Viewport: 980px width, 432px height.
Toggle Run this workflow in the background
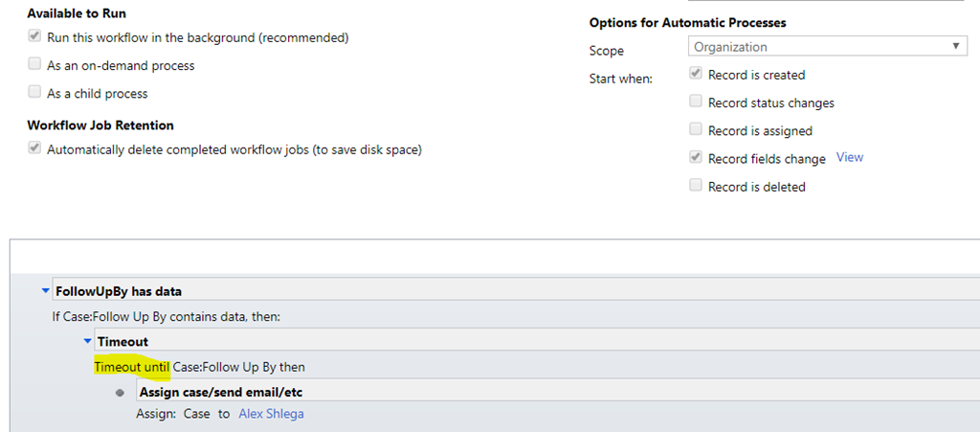tap(34, 37)
